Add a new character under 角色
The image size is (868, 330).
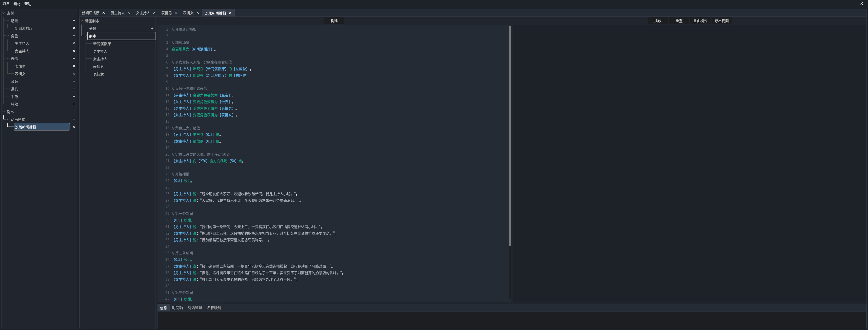tap(74, 36)
